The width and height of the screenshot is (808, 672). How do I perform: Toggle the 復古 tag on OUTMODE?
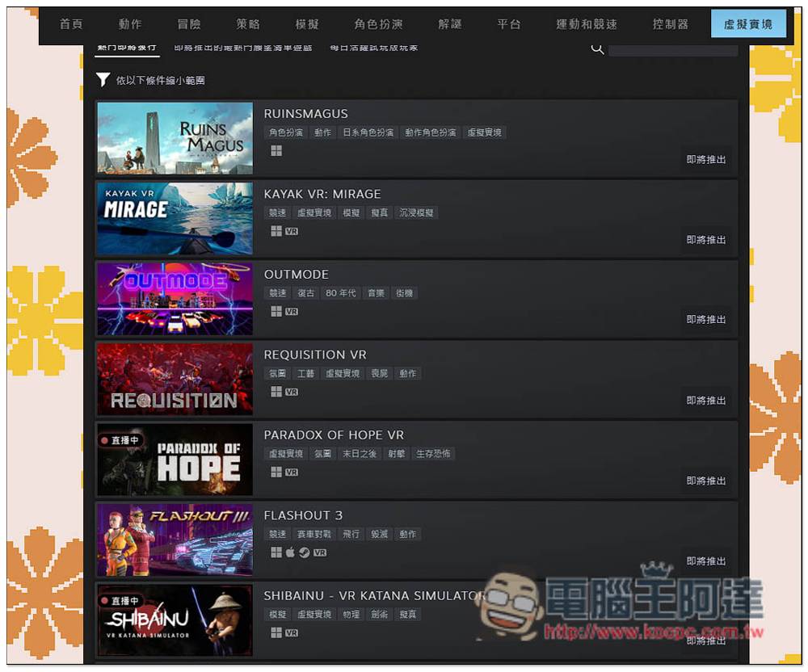pyautogui.click(x=305, y=292)
